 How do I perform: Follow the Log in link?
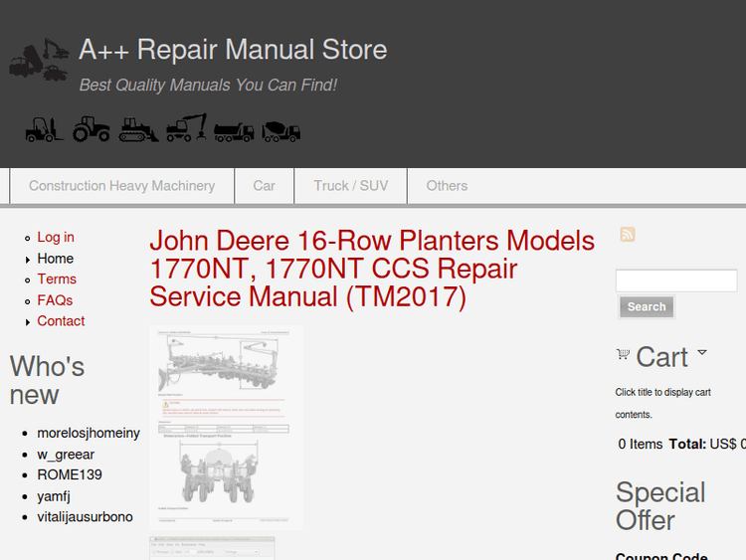point(56,237)
